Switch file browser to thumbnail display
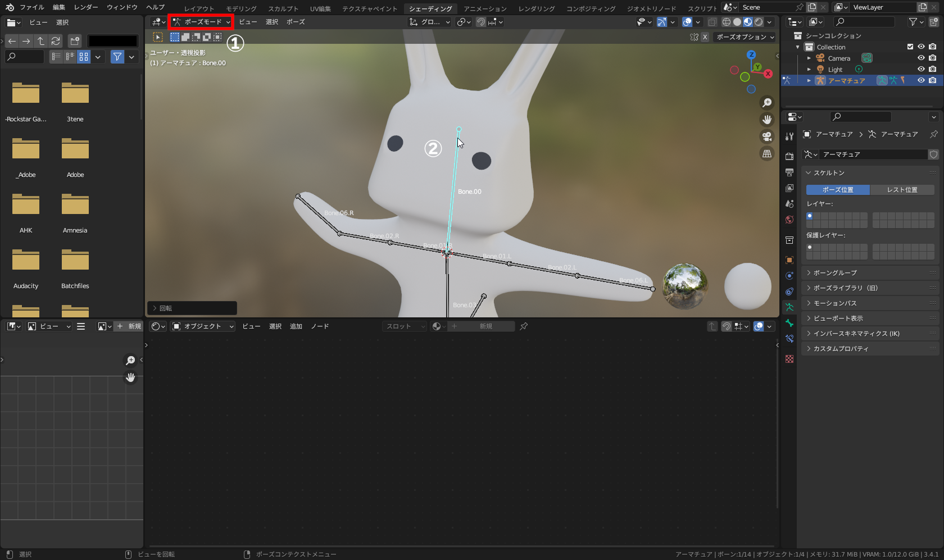The image size is (944, 560). tap(84, 57)
